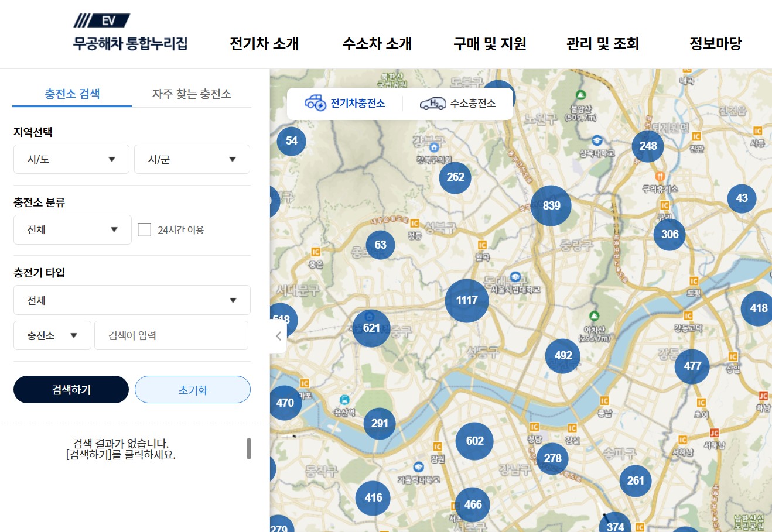The image size is (772, 532).
Task: Enable the 24시간 이용 checkbox
Action: 145,229
